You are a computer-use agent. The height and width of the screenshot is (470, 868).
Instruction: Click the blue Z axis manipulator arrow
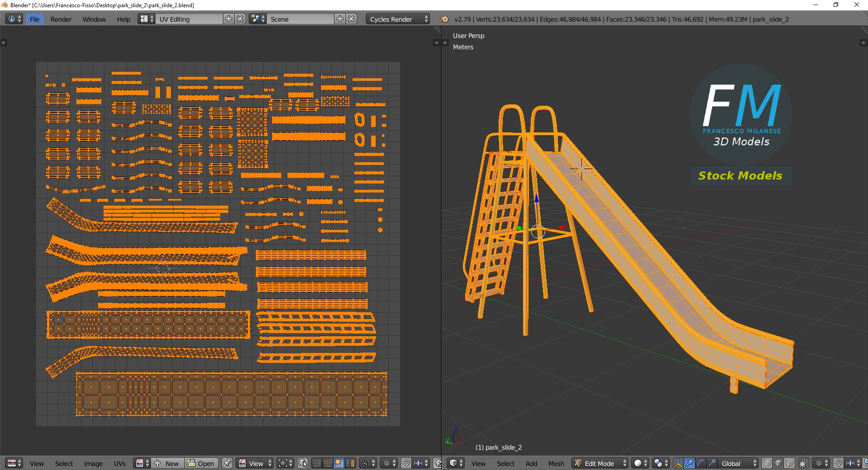pyautogui.click(x=537, y=198)
